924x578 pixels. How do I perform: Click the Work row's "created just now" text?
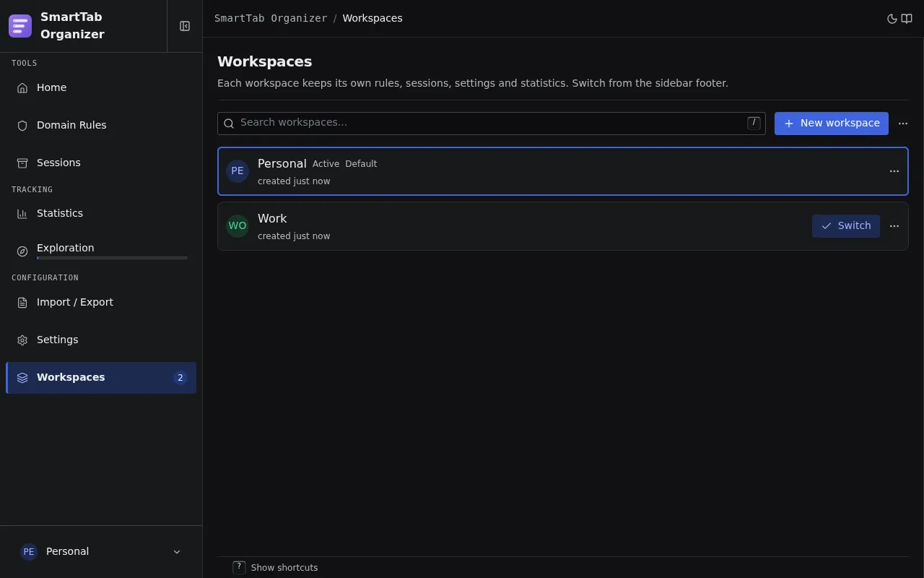[x=294, y=236]
